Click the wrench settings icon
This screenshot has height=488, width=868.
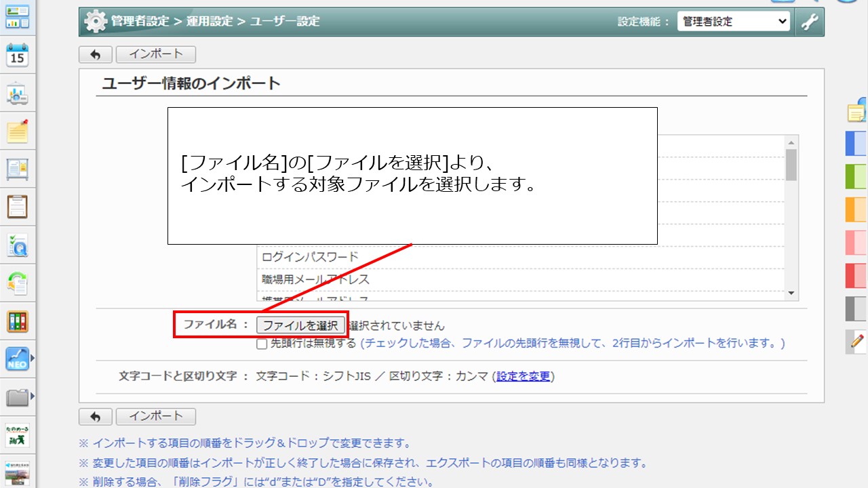(x=810, y=22)
